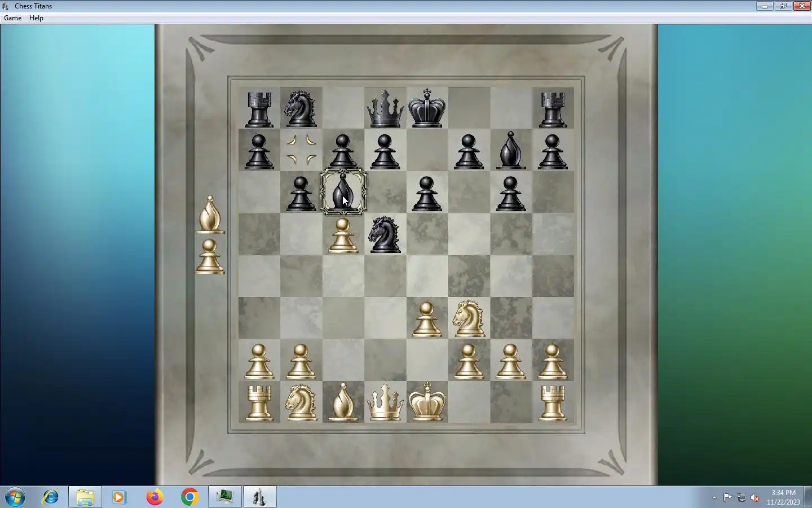812x508 pixels.
Task: Select the black pawn on c7
Action: [x=343, y=151]
